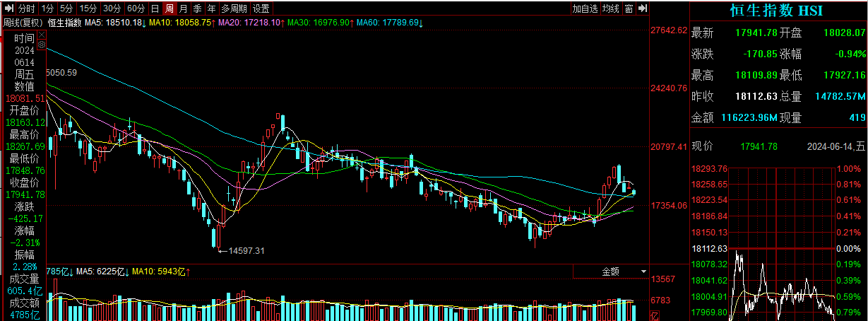Click axis price 24240.76
868x321 pixels.
[x=669, y=88]
